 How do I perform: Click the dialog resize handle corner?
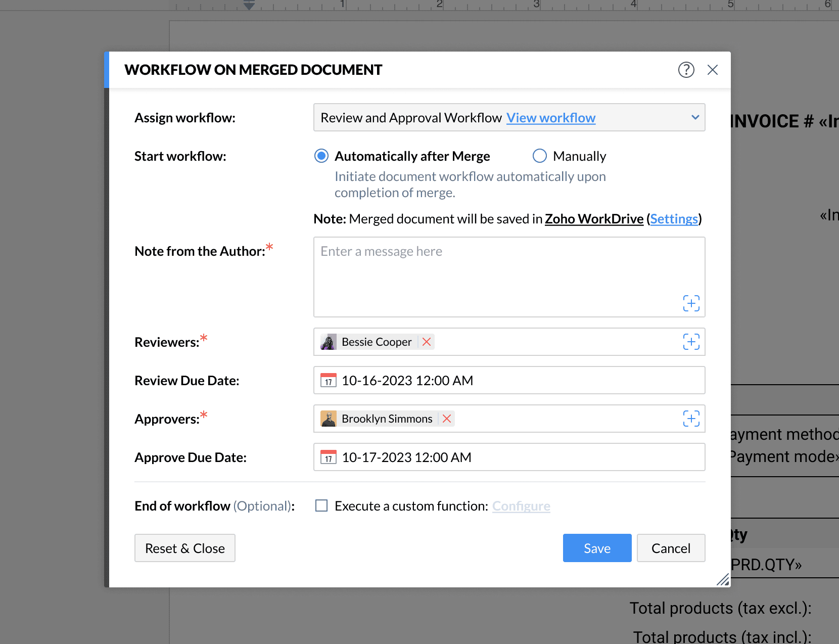point(723,580)
